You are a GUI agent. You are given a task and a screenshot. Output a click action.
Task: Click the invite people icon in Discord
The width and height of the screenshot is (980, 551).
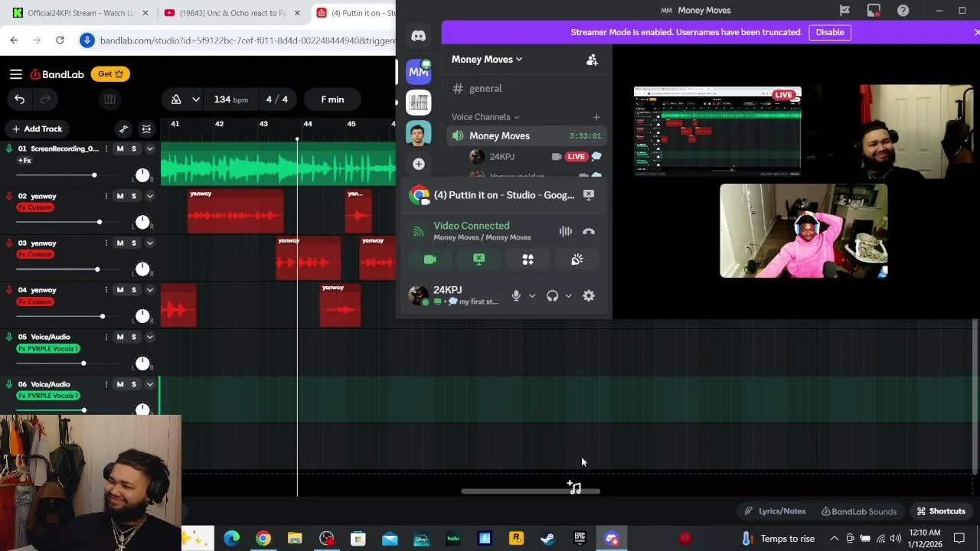(592, 60)
